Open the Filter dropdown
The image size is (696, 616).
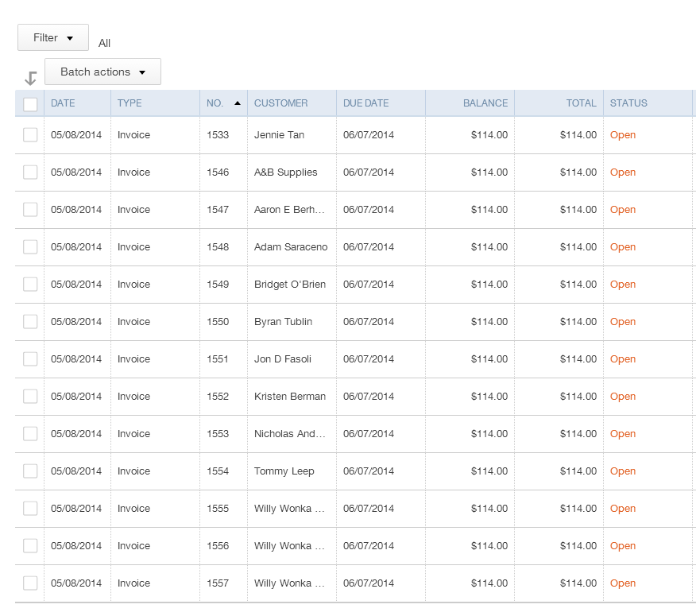tap(52, 37)
